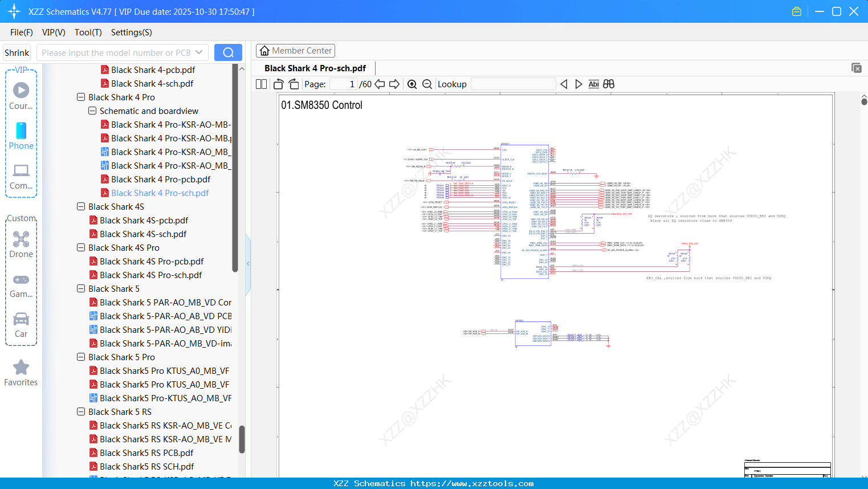Open Black Shark 4-sch.pdf
The width and height of the screenshot is (868, 489).
click(152, 84)
